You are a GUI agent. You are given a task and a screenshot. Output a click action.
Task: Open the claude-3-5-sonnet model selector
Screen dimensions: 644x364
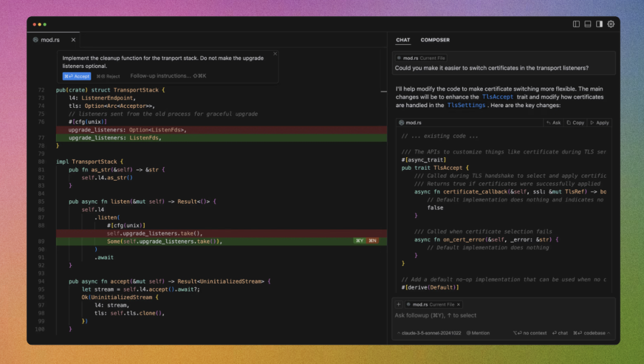[x=429, y=333]
